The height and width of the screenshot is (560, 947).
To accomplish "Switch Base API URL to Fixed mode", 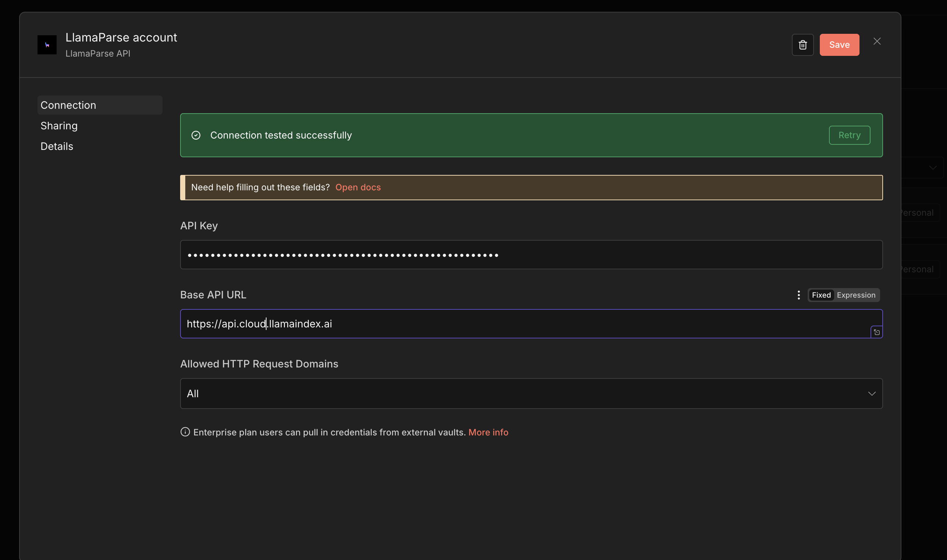I will click(x=821, y=295).
